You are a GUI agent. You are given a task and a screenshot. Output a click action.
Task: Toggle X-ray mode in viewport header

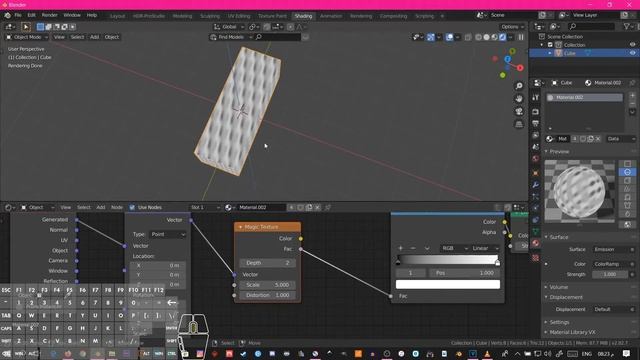pyautogui.click(x=468, y=37)
